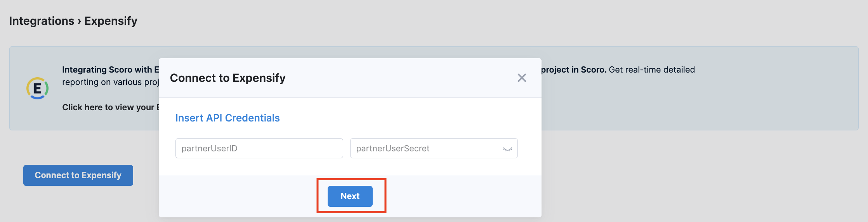Click the dialog footer beside Next button
868x222 pixels.
[458, 196]
